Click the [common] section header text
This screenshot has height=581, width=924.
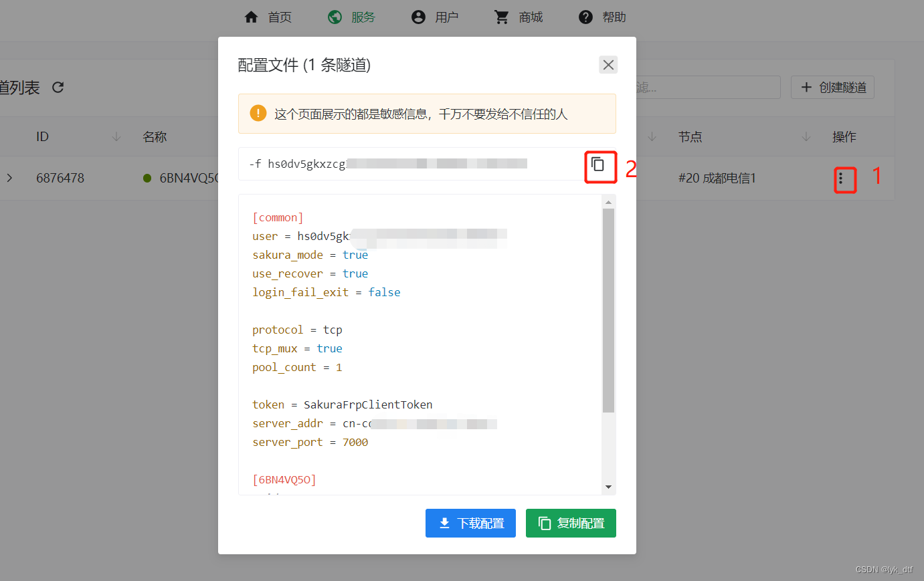[278, 217]
